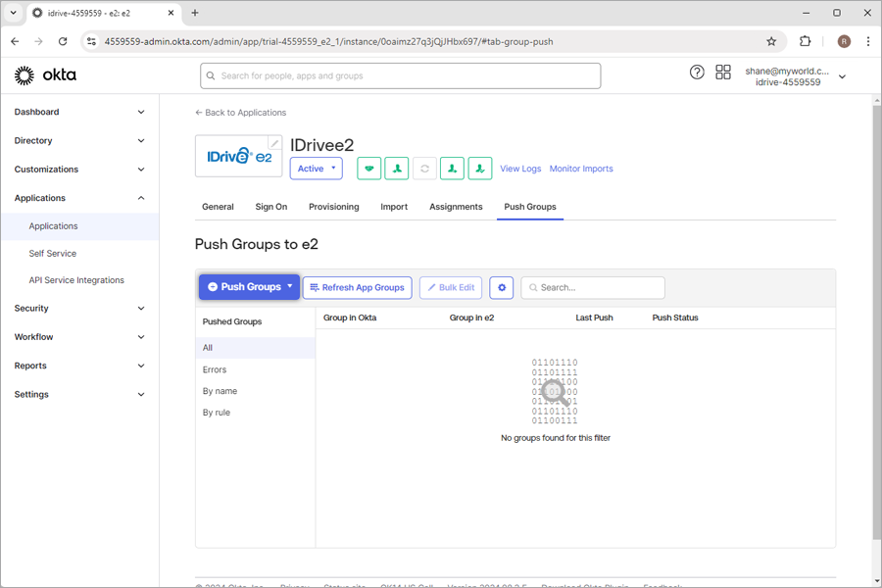Expand the account menu chevron
This screenshot has width=882, height=588.
tap(842, 76)
